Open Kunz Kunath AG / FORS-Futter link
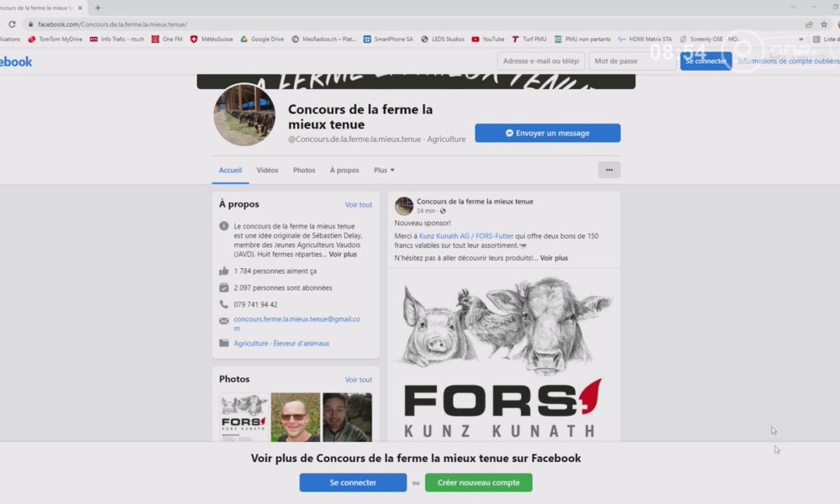Screen dimensions: 840x504 pyautogui.click(x=466, y=236)
